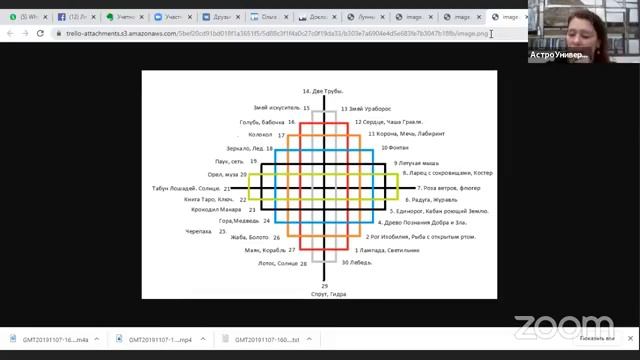This screenshot has width=640, height=360.
Task: Close the Facebook tab
Action: tap(93, 17)
